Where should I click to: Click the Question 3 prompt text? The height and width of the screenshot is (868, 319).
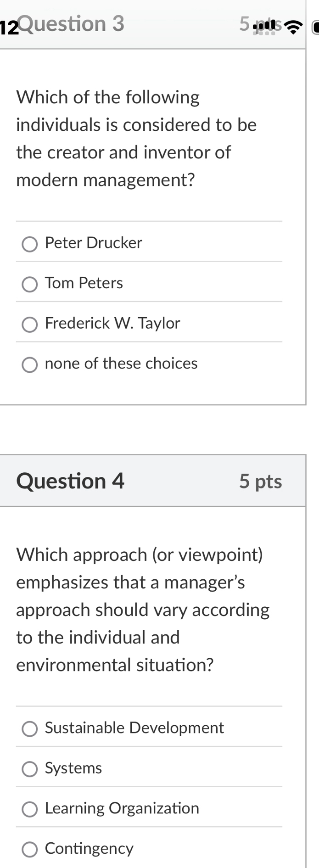click(x=136, y=138)
